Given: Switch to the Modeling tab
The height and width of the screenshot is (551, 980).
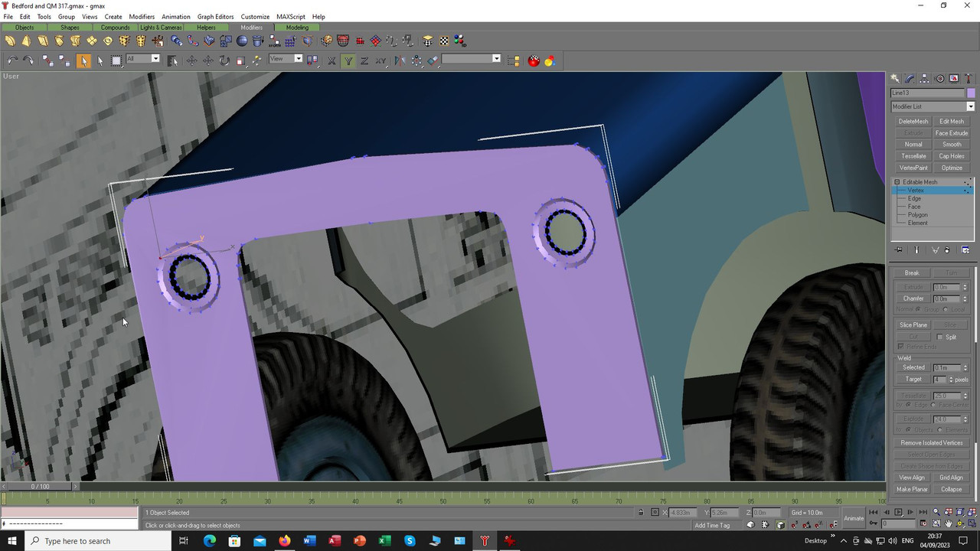Looking at the screenshot, I should (297, 28).
